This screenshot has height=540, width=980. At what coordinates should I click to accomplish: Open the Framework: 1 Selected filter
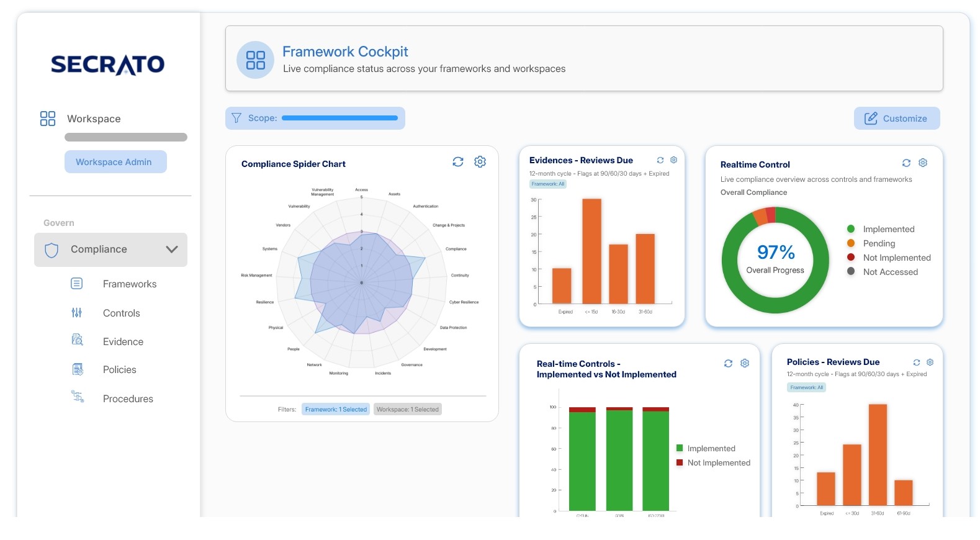coord(336,410)
